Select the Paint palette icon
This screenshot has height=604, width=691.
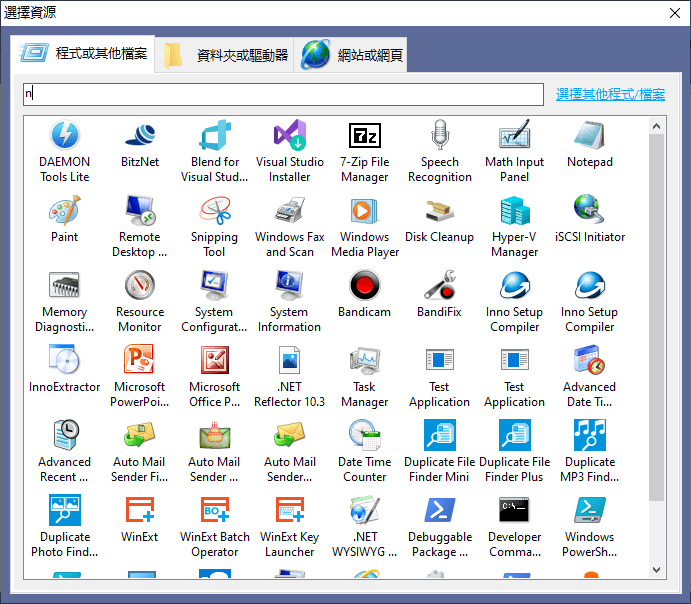coord(65,210)
